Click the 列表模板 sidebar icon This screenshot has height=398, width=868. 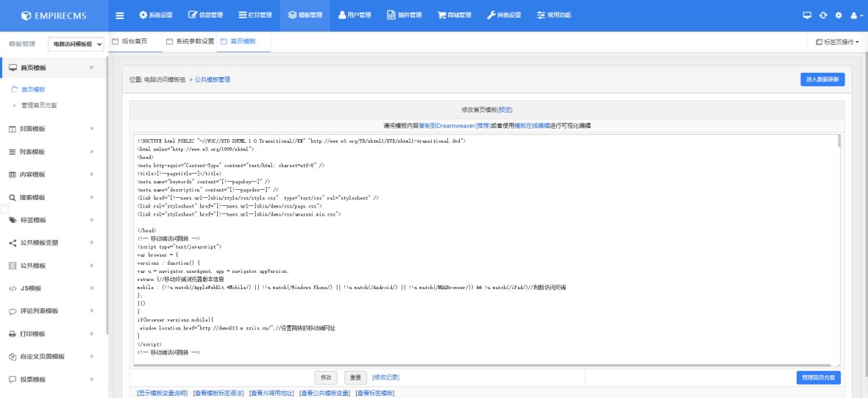click(13, 152)
